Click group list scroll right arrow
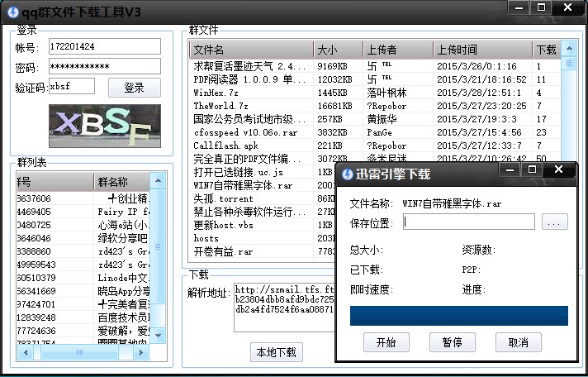The height and width of the screenshot is (377, 588). pos(141,352)
